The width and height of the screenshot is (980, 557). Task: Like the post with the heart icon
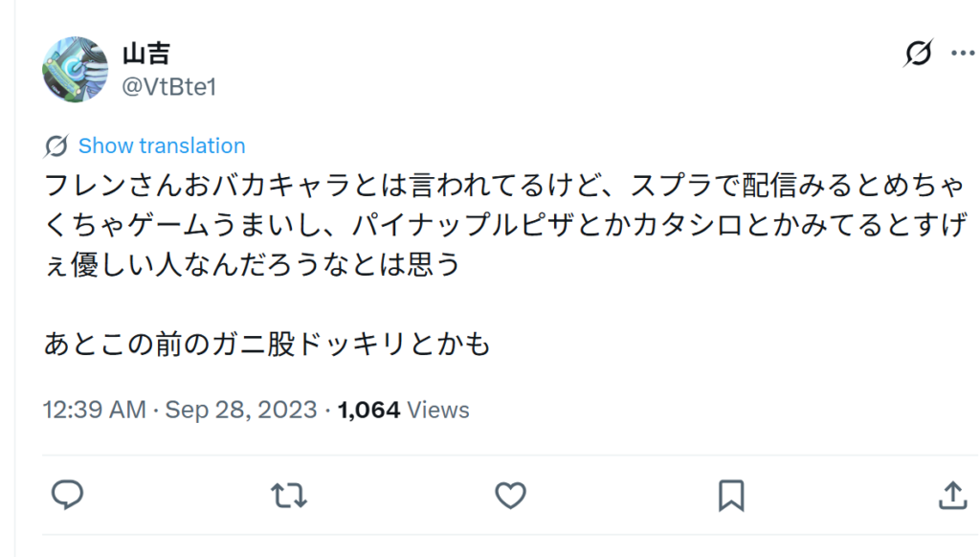coord(510,495)
